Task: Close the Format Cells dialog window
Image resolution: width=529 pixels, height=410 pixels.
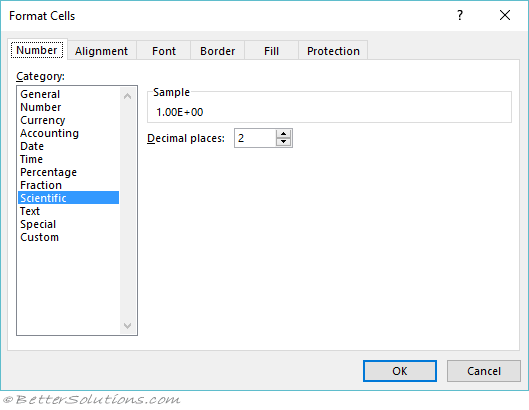Action: (505, 15)
